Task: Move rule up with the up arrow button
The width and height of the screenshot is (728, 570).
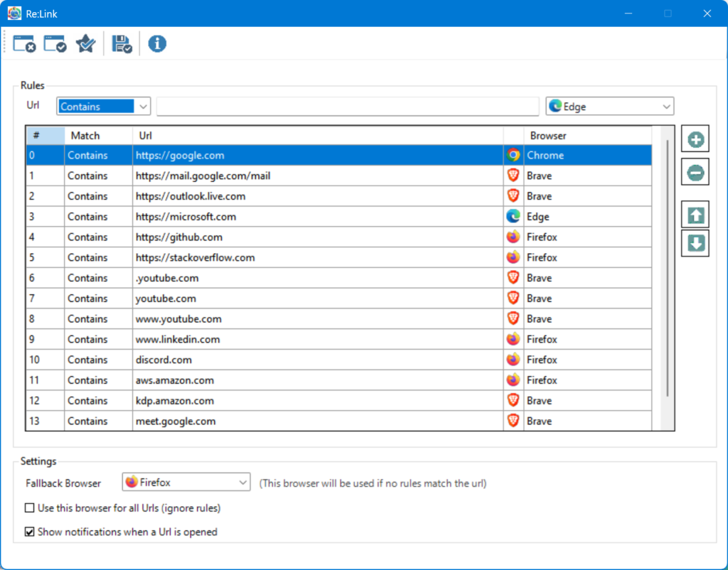Action: click(695, 215)
